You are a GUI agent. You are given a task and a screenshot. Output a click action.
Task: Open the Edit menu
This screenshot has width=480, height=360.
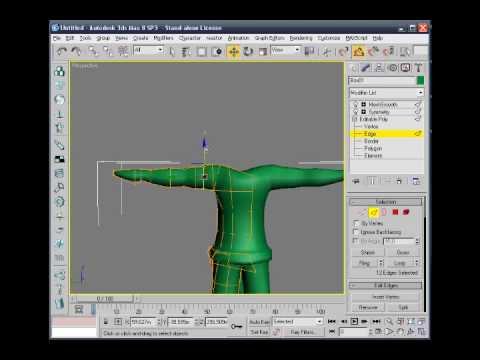point(70,38)
